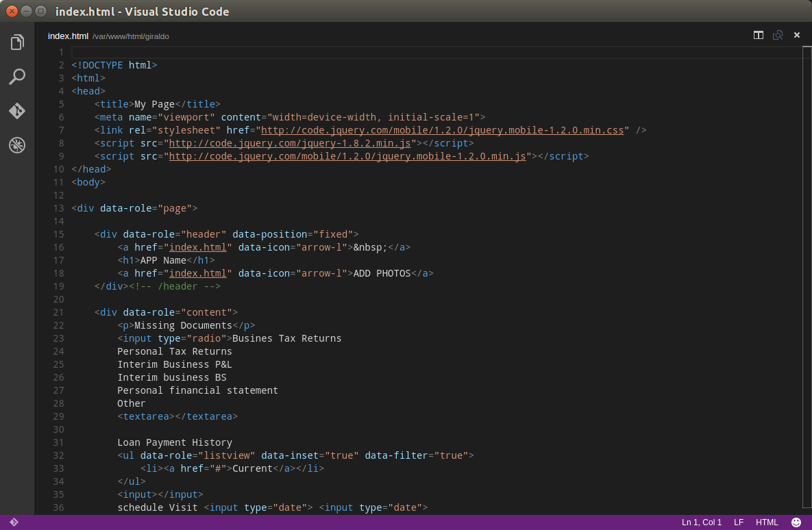Click the feedback smiley in status bar
The height and width of the screenshot is (530, 812).
[796, 522]
